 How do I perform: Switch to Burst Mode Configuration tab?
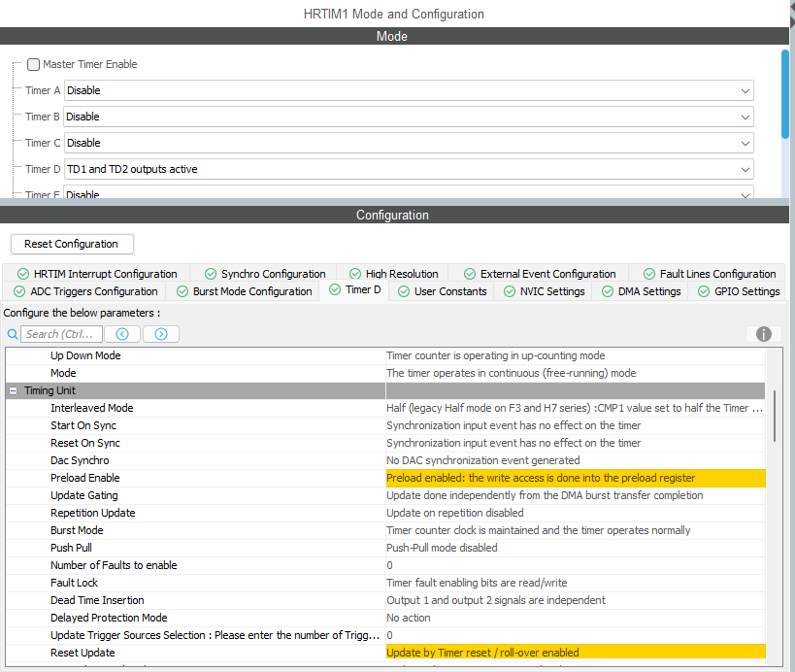click(x=244, y=291)
